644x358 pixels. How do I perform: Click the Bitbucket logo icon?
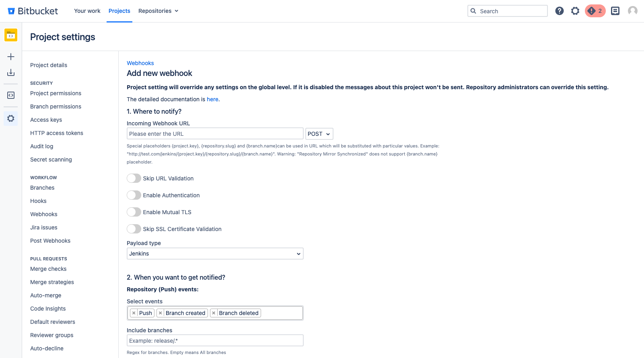point(11,11)
